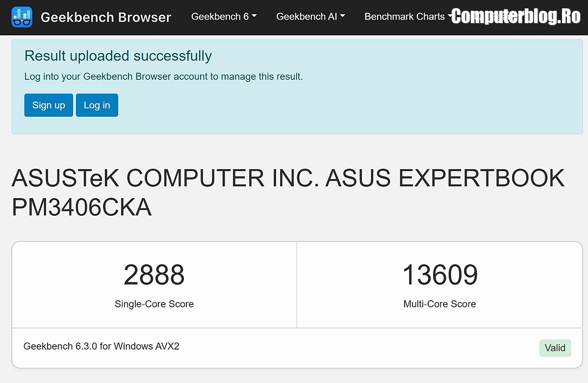Select the 2888 single-core score value
This screenshot has width=588, height=383.
[x=154, y=275]
